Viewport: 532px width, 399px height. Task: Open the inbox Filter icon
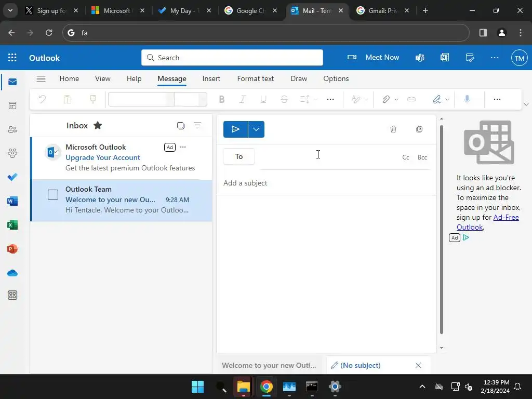197,125
